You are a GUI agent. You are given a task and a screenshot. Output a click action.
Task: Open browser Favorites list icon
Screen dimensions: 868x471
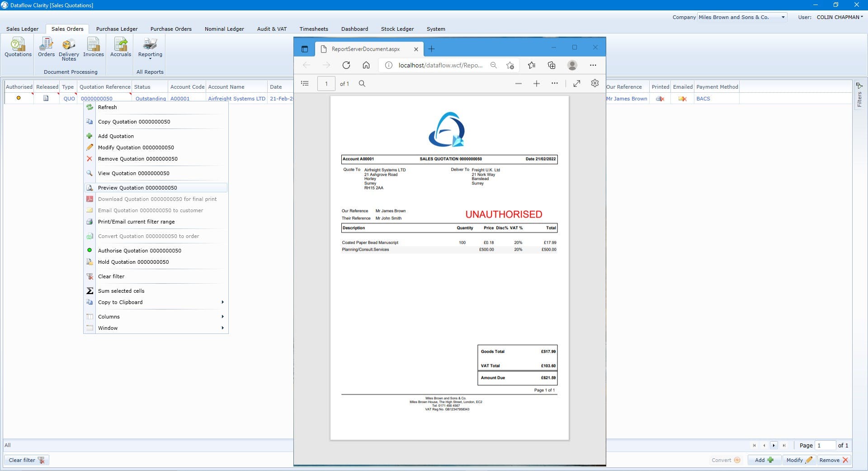532,65
